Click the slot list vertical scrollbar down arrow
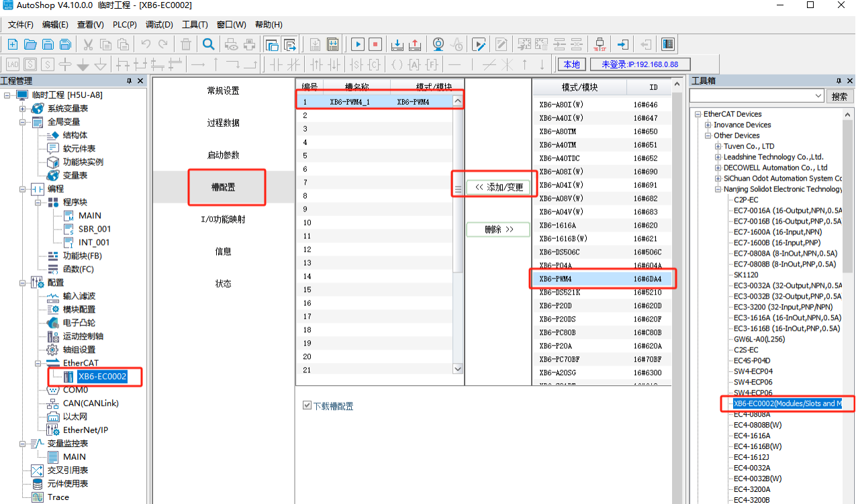This screenshot has height=504, width=856. tap(458, 368)
